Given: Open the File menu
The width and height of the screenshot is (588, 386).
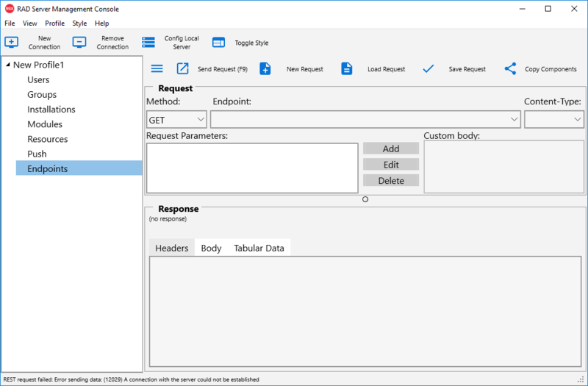Looking at the screenshot, I should pos(10,24).
